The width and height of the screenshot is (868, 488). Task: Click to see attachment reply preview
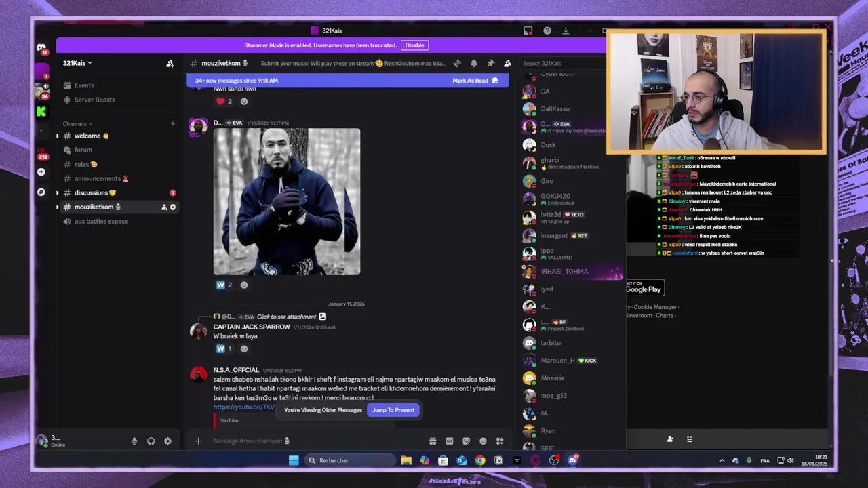click(x=286, y=317)
